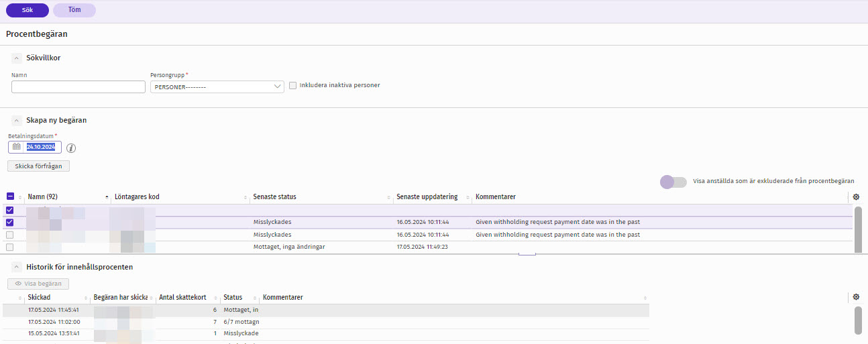Click the Skicka förfrågan button
The width and height of the screenshot is (868, 344).
(x=38, y=166)
